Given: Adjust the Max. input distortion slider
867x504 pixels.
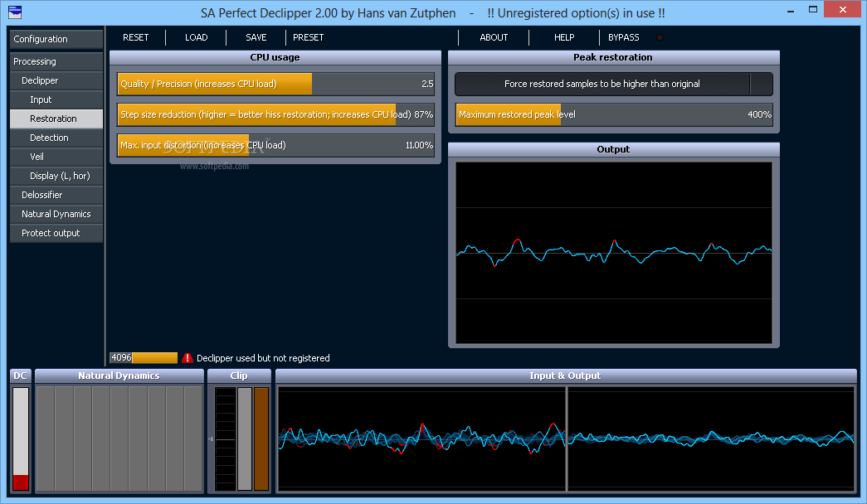Looking at the screenshot, I should point(275,145).
